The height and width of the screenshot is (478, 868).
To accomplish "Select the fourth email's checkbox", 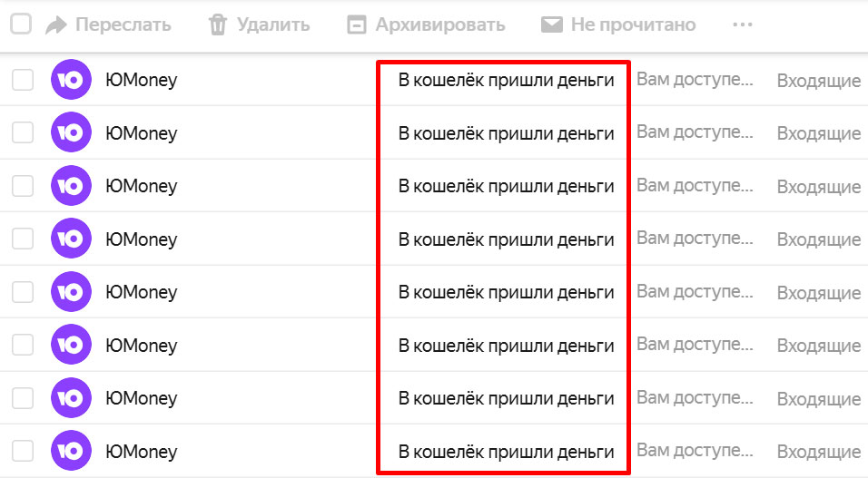I will click(23, 239).
